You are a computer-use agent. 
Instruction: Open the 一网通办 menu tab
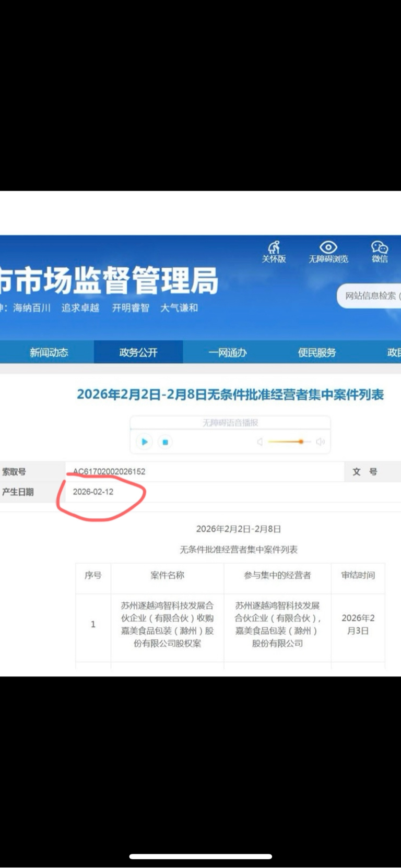point(228,353)
